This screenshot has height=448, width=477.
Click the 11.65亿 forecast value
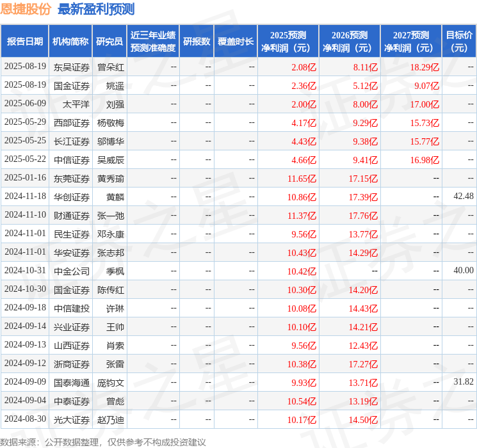click(302, 179)
